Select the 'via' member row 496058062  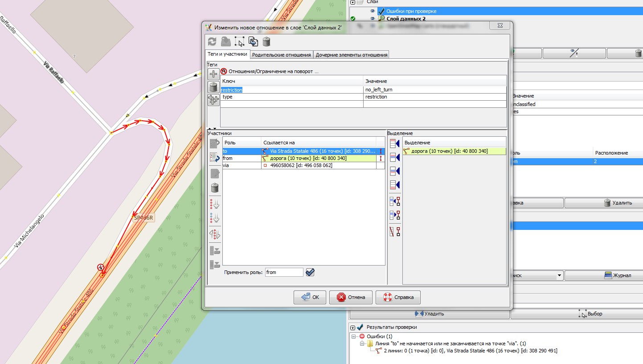(304, 165)
